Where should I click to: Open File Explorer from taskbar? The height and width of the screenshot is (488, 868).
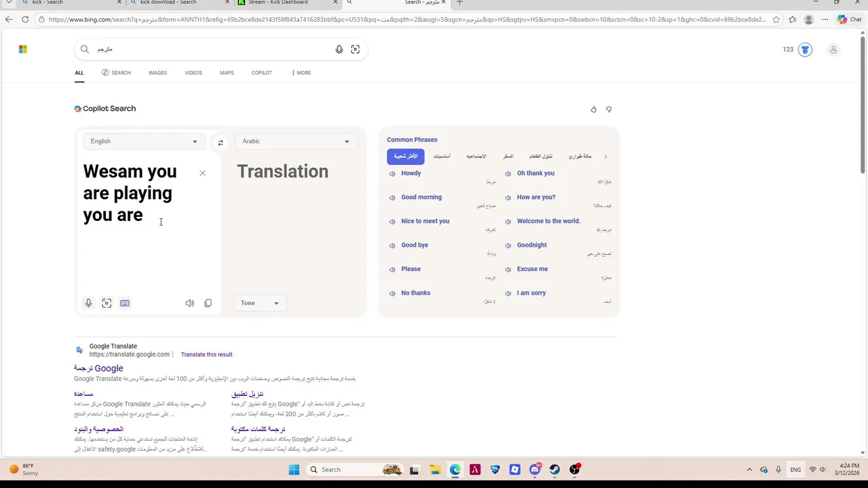click(x=435, y=470)
